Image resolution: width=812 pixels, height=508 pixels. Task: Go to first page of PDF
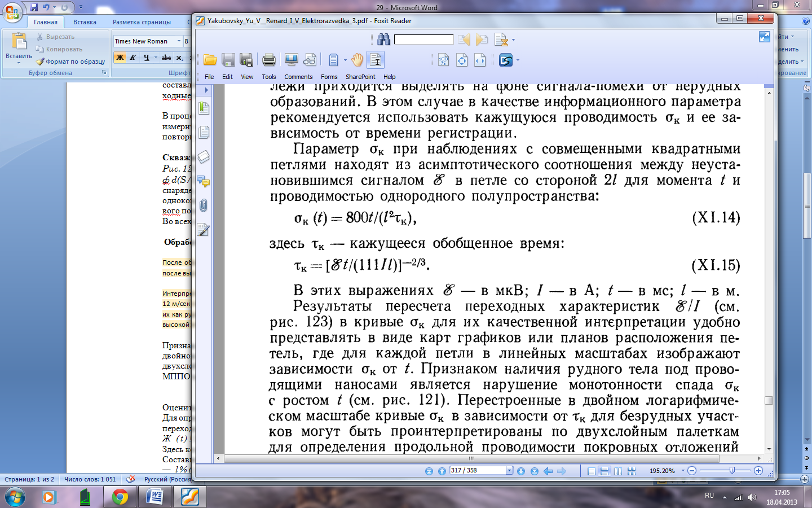point(429,471)
